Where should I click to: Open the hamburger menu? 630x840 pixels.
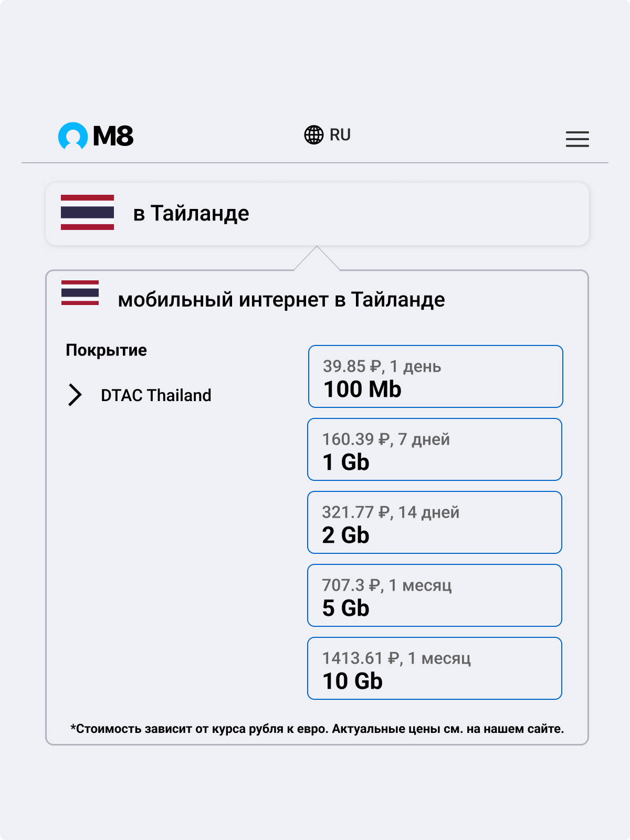tap(577, 139)
